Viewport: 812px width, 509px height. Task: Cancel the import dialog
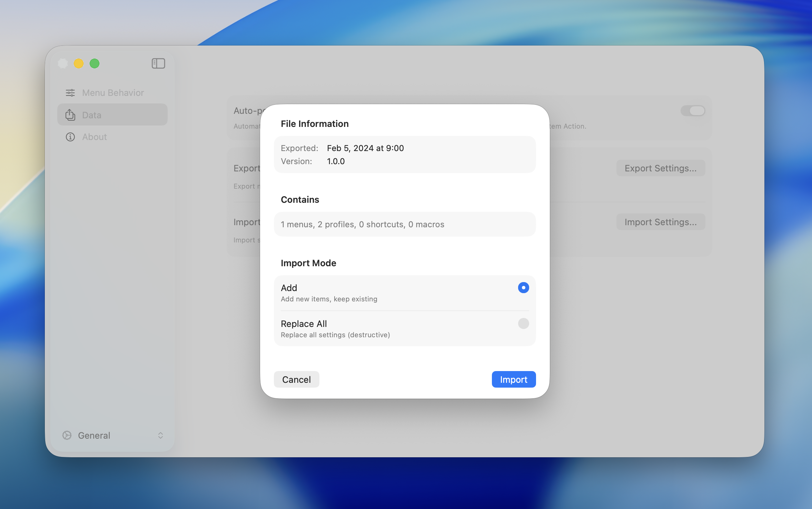[296, 379]
